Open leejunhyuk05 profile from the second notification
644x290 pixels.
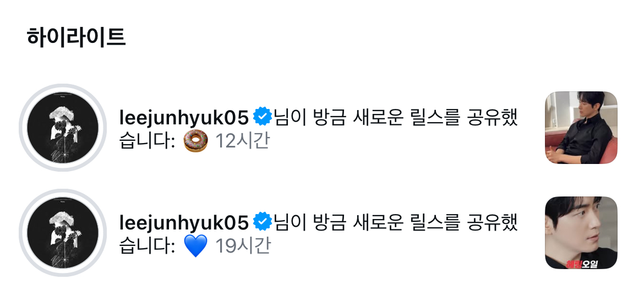tap(184, 223)
